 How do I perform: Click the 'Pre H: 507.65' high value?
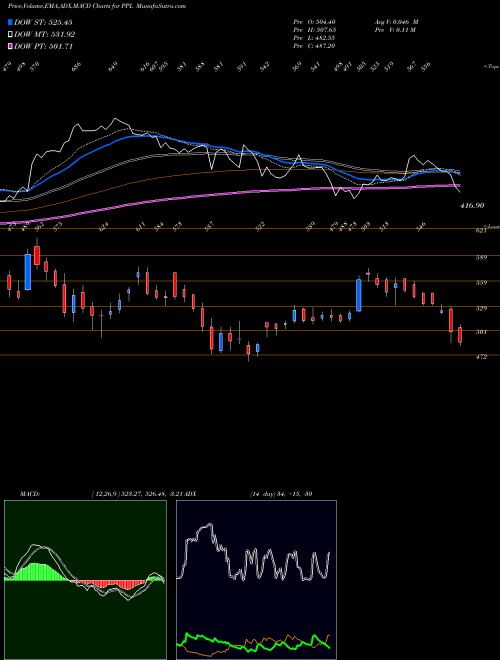[314, 30]
